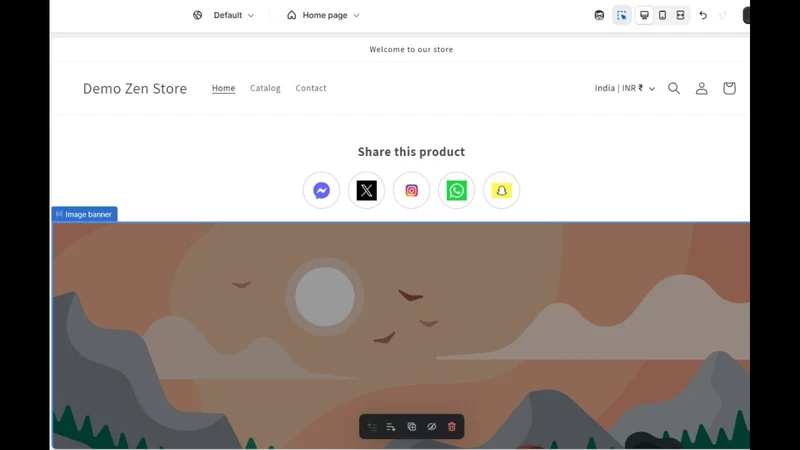Viewport: 800px width, 450px height.
Task: Undo the last change
Action: point(703,15)
